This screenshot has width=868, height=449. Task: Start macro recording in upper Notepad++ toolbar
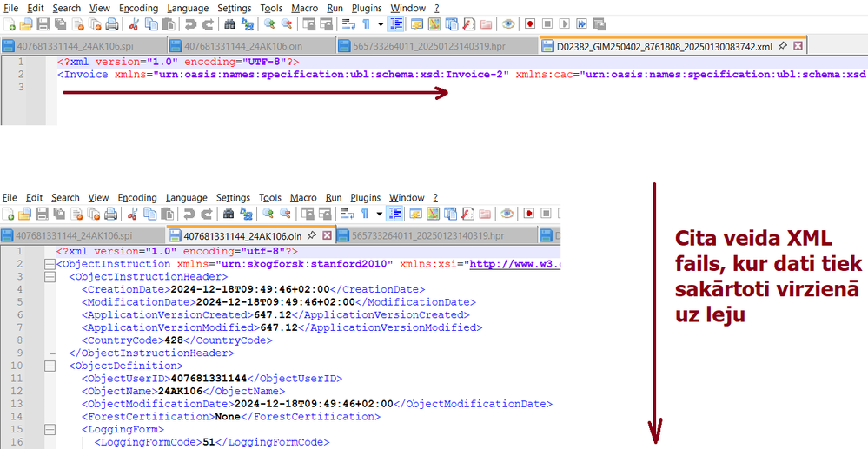(530, 24)
